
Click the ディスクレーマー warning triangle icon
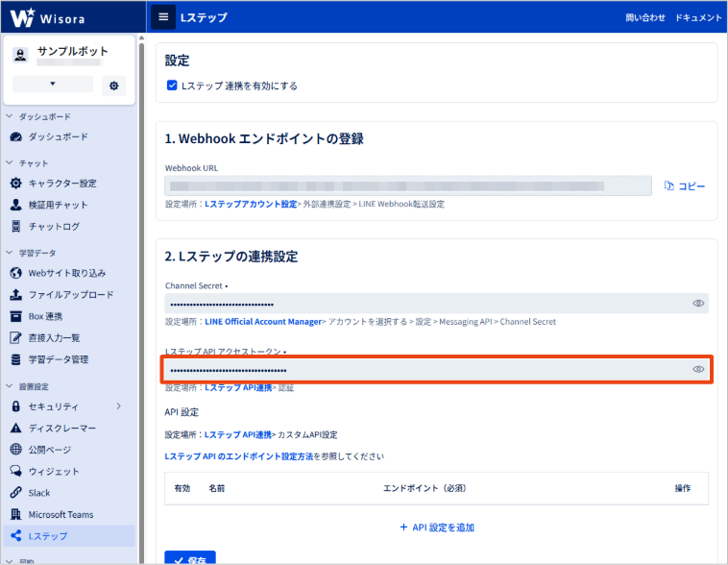pos(15,428)
